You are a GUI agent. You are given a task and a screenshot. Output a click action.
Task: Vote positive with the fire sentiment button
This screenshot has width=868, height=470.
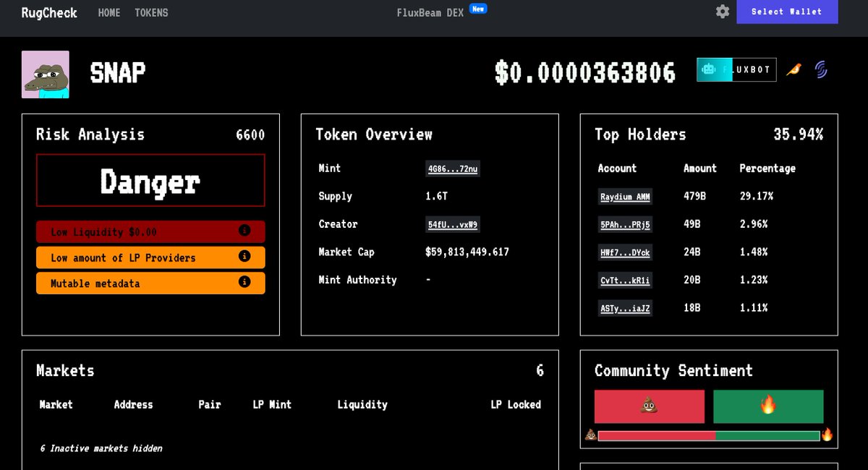(x=768, y=406)
